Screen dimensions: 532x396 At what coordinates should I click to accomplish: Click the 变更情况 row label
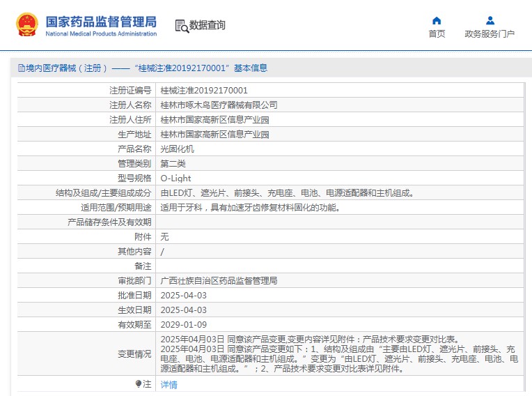pos(134,354)
